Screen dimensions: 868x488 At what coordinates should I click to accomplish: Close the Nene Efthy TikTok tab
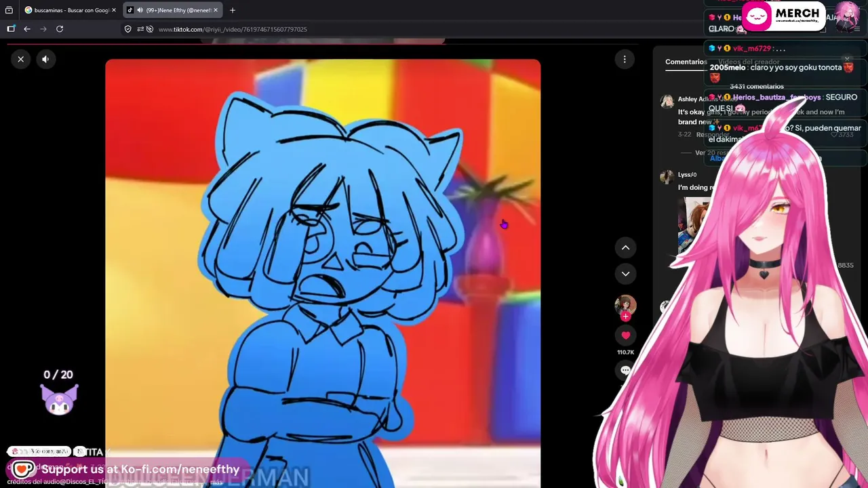click(216, 10)
